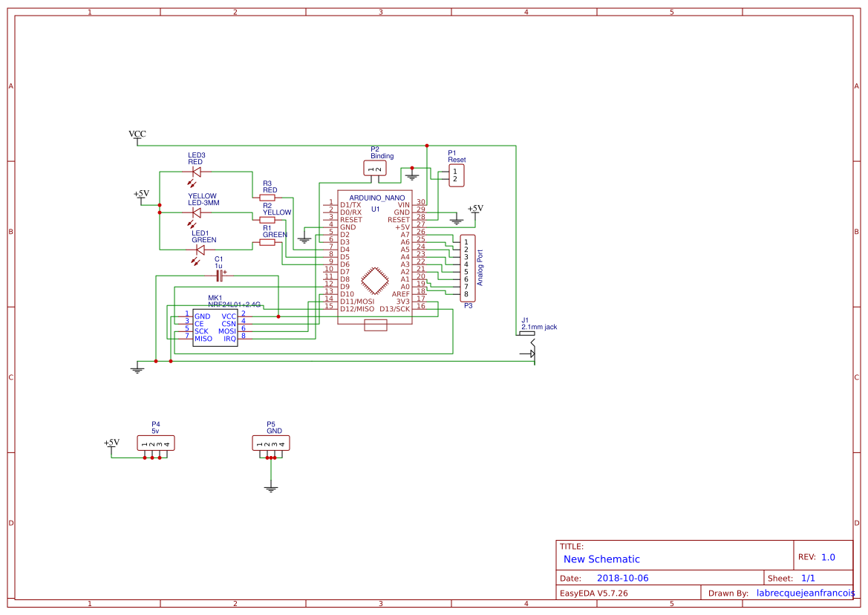Click the NRF24L01+2.4G module MK1
The width and height of the screenshot is (868, 615).
tap(214, 327)
